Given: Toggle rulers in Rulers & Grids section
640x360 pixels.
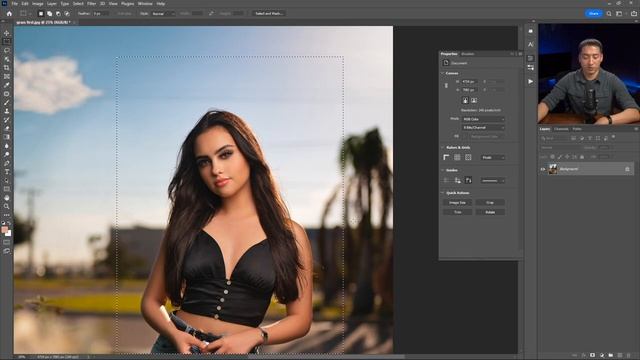Looking at the screenshot, I should [x=446, y=157].
